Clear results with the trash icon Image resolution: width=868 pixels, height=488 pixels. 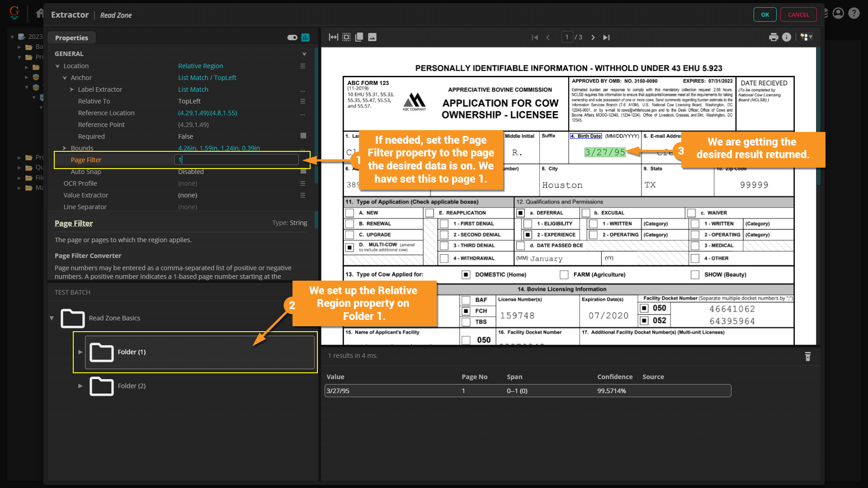pyautogui.click(x=808, y=357)
